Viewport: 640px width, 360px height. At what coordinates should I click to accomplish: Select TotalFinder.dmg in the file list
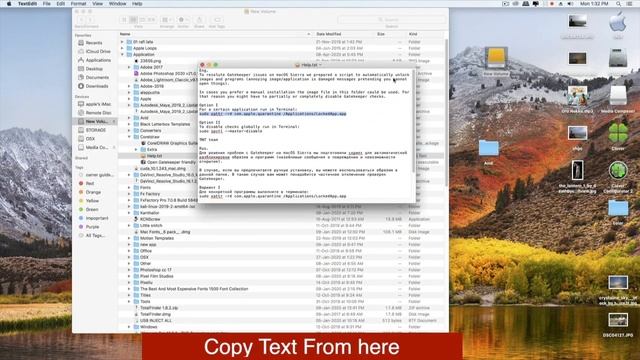155,314
